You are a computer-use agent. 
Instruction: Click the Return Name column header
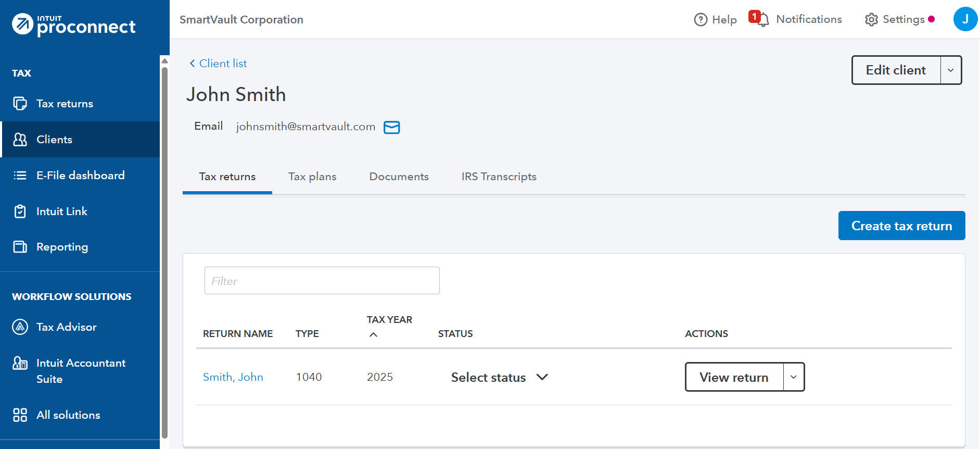point(238,334)
